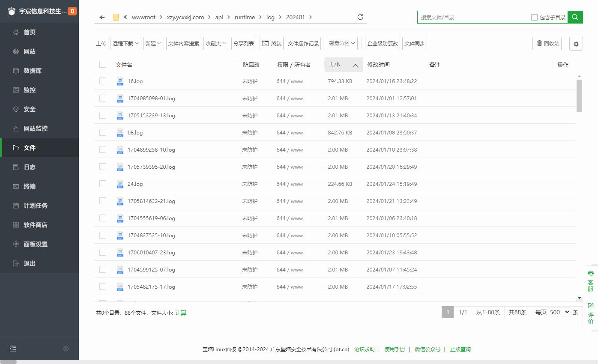Screen dimensions: 598x364
Task: Navigate to xzy.ycxxkj.com in path bar
Action: (x=185, y=17)
